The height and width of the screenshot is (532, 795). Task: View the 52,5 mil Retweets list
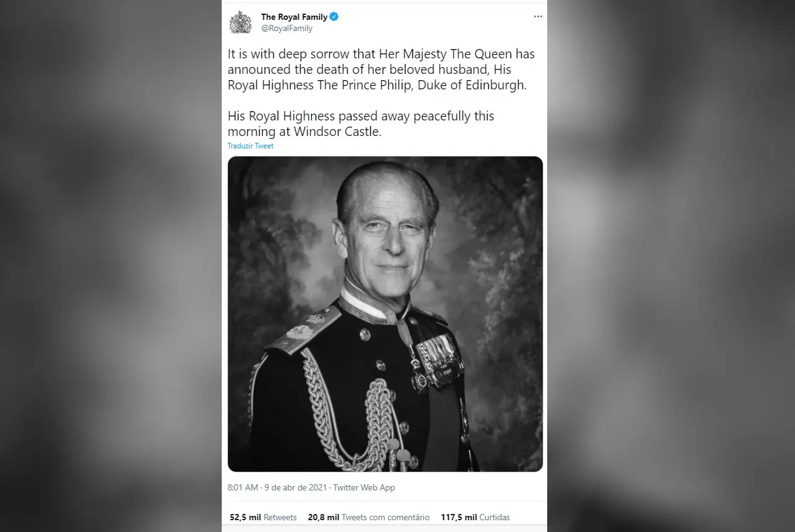coord(263,517)
